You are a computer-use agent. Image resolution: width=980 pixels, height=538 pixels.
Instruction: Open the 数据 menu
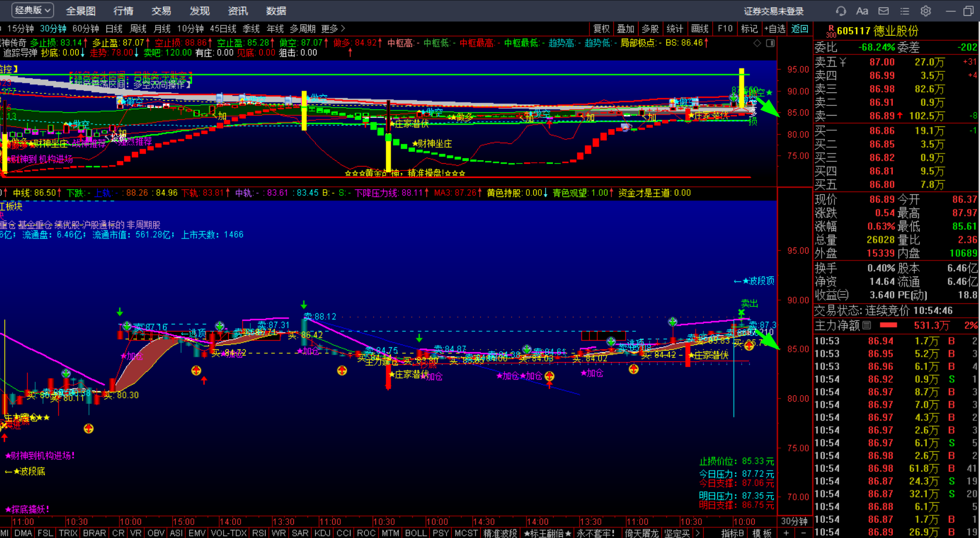276,11
